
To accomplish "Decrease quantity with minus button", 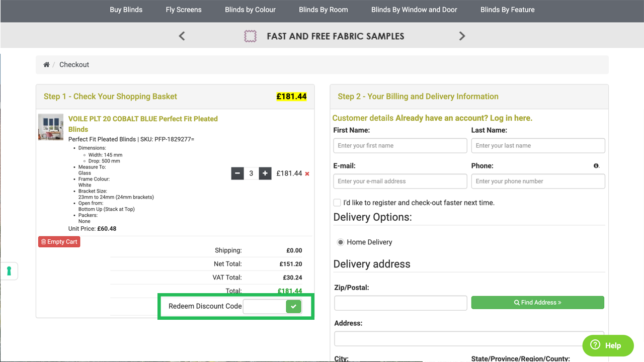I will (237, 173).
